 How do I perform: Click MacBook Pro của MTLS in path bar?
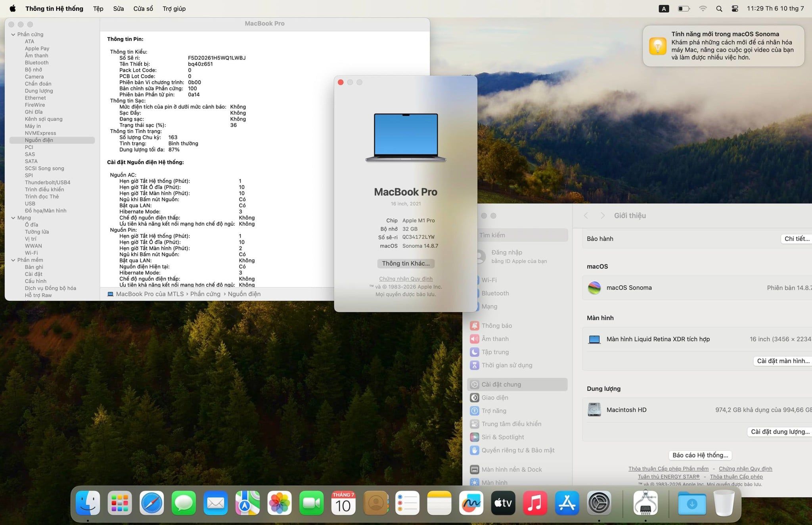click(146, 294)
